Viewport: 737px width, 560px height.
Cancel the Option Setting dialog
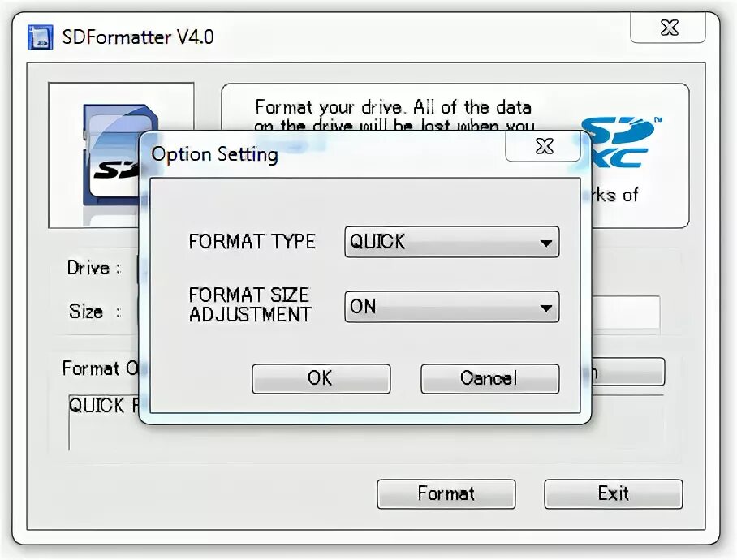click(x=489, y=379)
